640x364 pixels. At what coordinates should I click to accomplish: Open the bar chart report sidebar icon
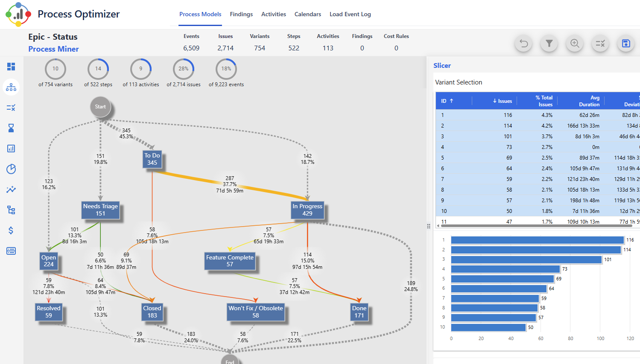(11, 149)
